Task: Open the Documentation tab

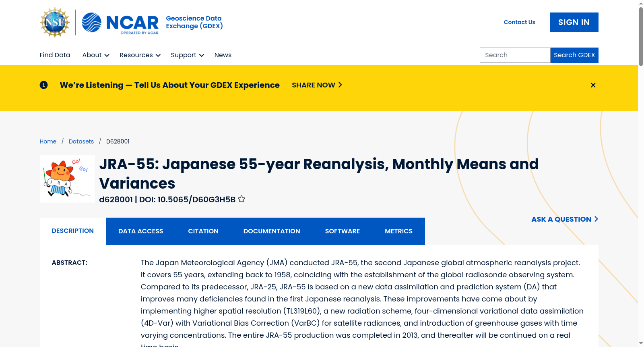Action: coord(272,231)
